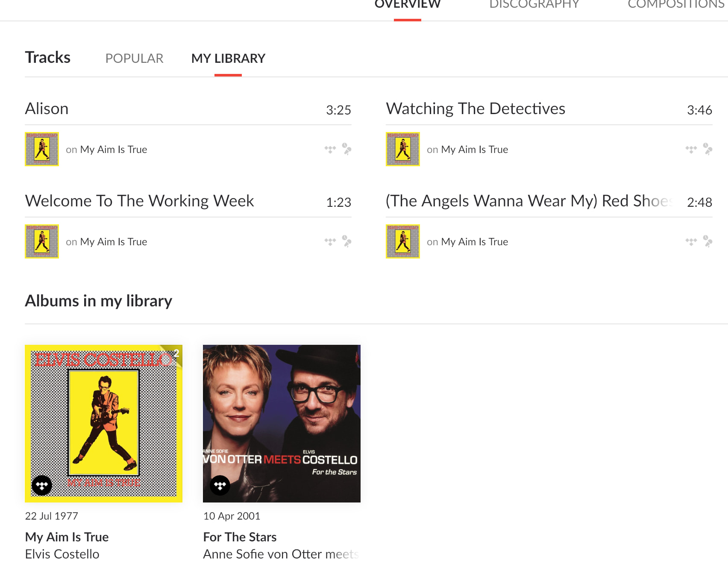Viewport: 728px width, 570px height.
Task: Show Popular tracks
Action: [135, 58]
